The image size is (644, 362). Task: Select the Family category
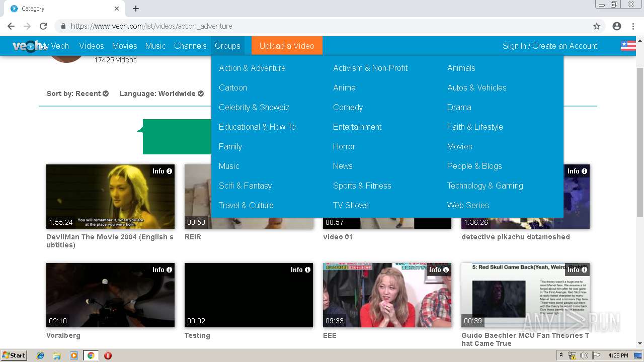(x=230, y=146)
